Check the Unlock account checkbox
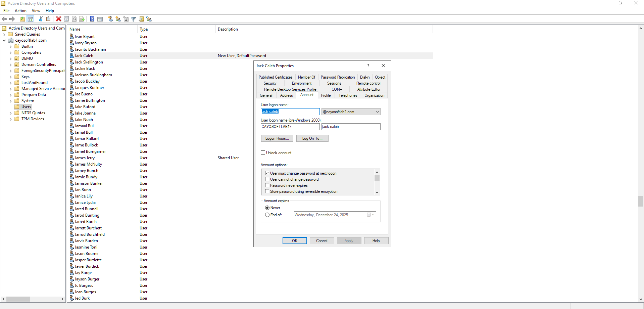644x309 pixels. (263, 153)
